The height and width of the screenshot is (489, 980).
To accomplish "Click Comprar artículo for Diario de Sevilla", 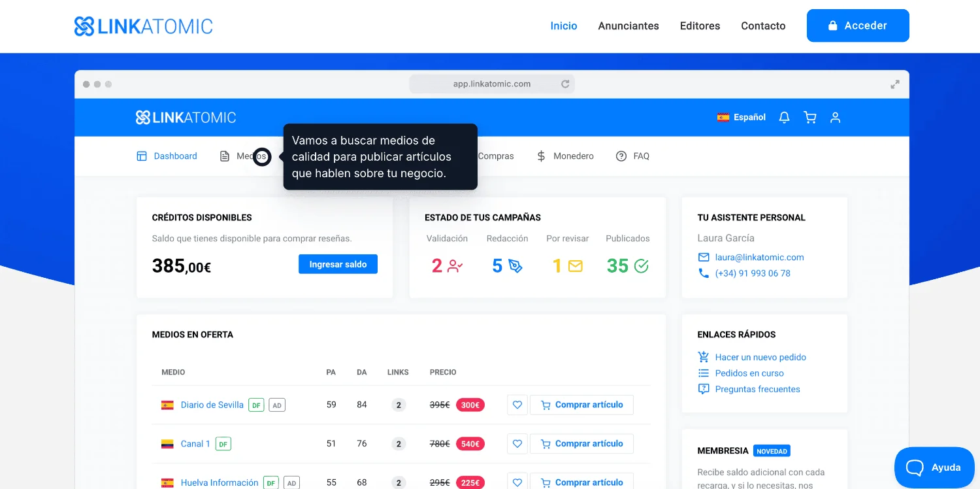I will point(581,405).
